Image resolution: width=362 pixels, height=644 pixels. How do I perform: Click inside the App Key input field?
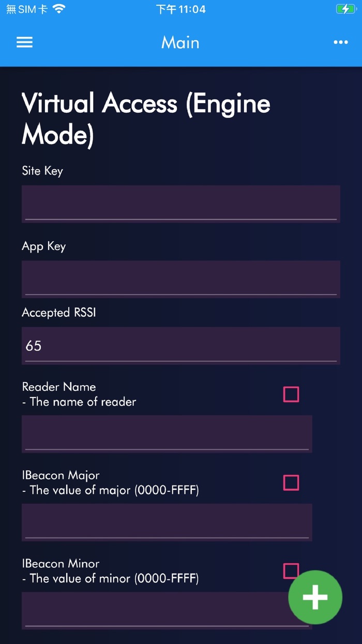click(x=180, y=279)
